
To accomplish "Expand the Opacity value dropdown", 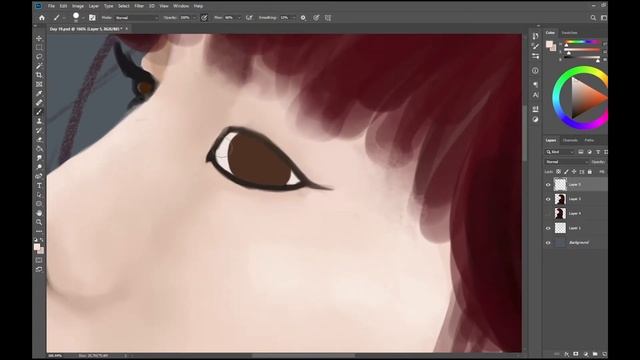I will click(x=194, y=18).
